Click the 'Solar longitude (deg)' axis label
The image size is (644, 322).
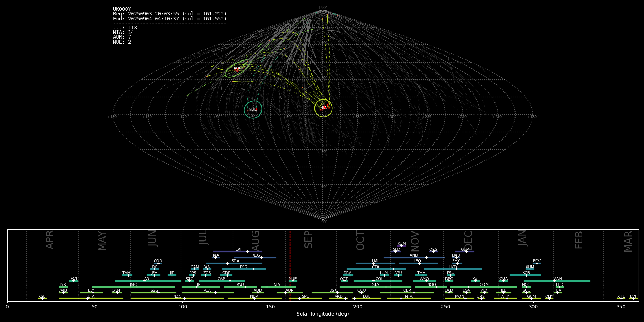(x=323, y=314)
